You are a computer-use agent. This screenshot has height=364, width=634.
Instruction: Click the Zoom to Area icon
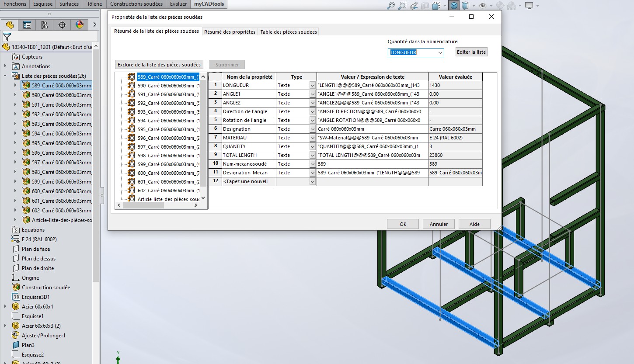[x=402, y=6]
